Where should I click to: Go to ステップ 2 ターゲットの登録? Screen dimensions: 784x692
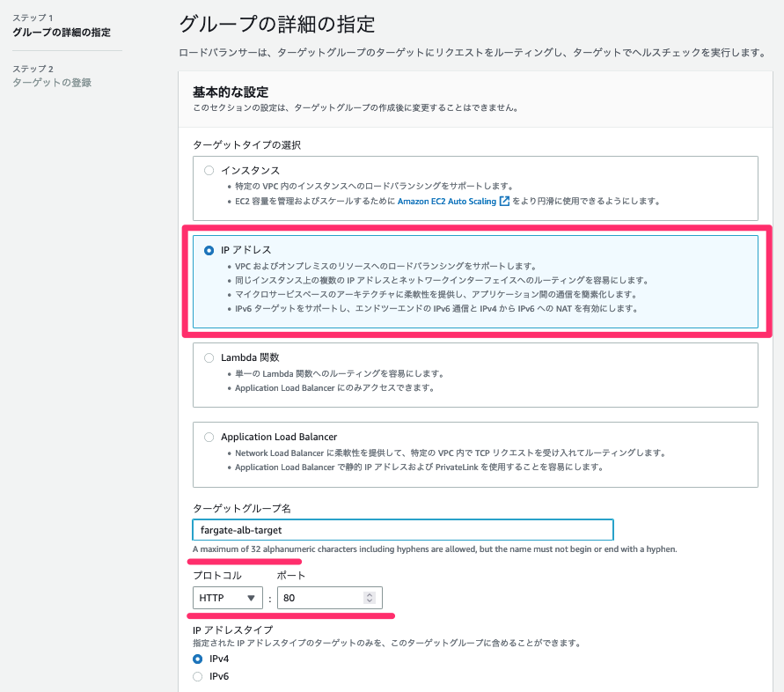52,76
